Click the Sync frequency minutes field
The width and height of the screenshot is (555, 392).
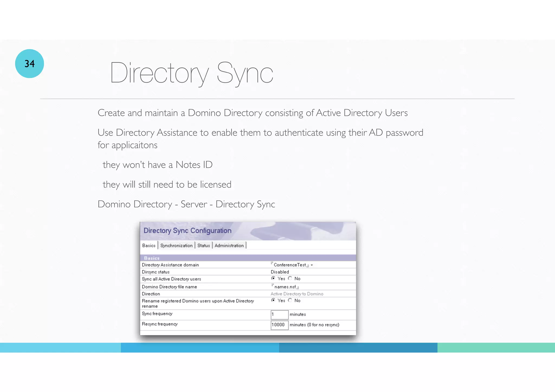click(x=279, y=315)
